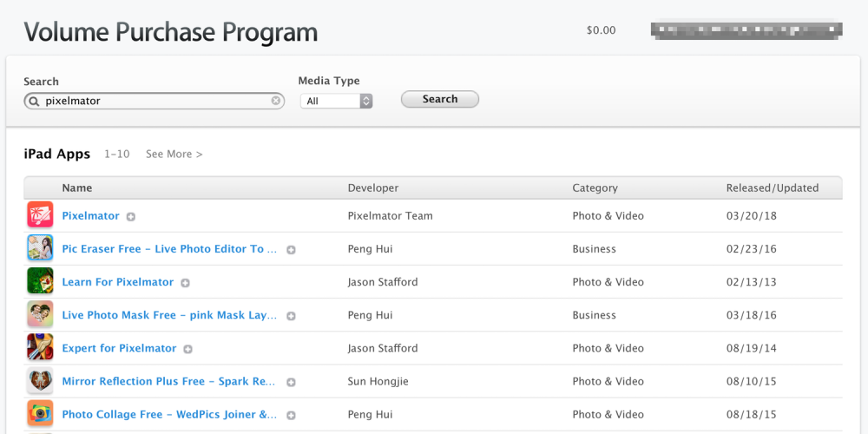Click the blurred account name at top right
The width and height of the screenshot is (868, 434).
(x=746, y=30)
